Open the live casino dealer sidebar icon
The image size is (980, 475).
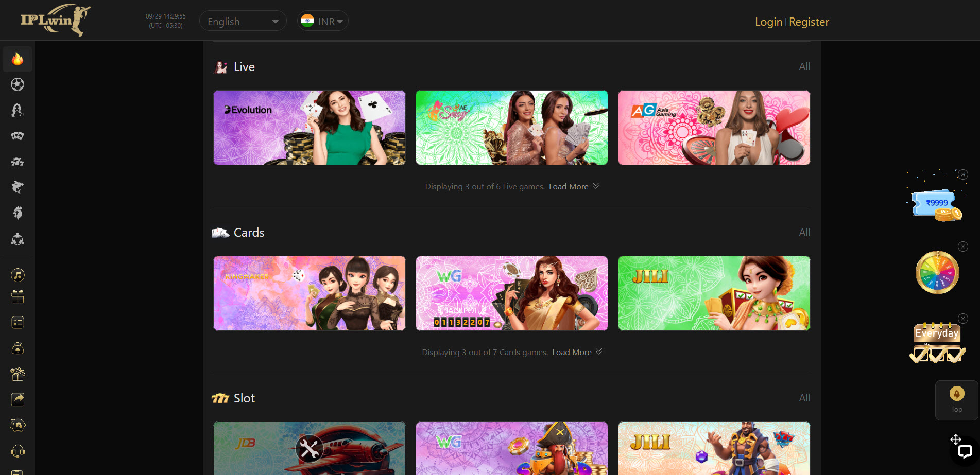18,110
